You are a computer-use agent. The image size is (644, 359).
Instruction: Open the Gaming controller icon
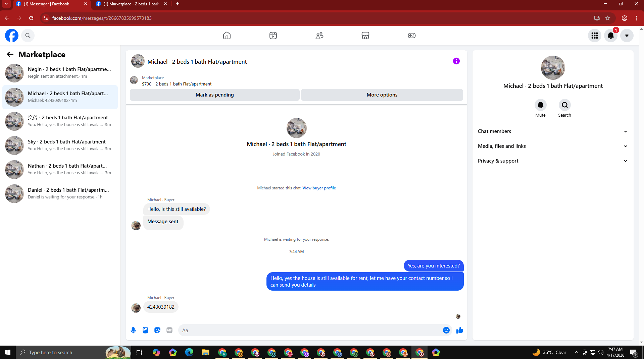(412, 36)
